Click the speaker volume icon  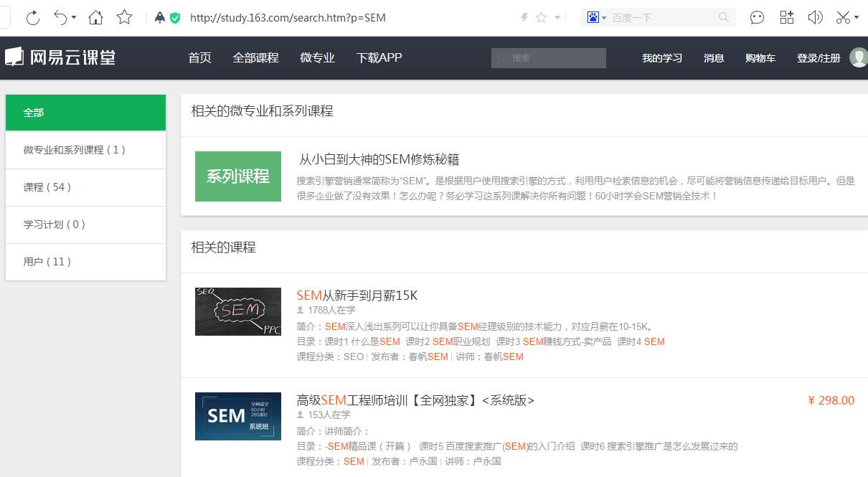coord(815,17)
